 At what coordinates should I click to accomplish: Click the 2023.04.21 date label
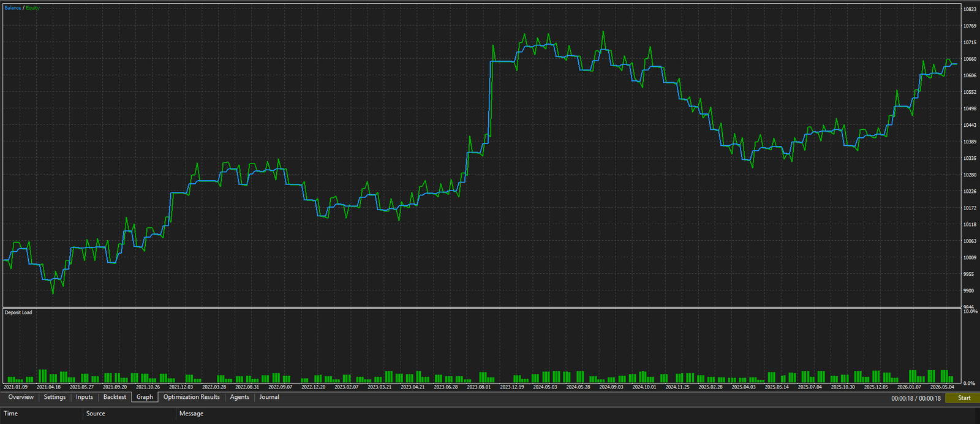pos(413,387)
